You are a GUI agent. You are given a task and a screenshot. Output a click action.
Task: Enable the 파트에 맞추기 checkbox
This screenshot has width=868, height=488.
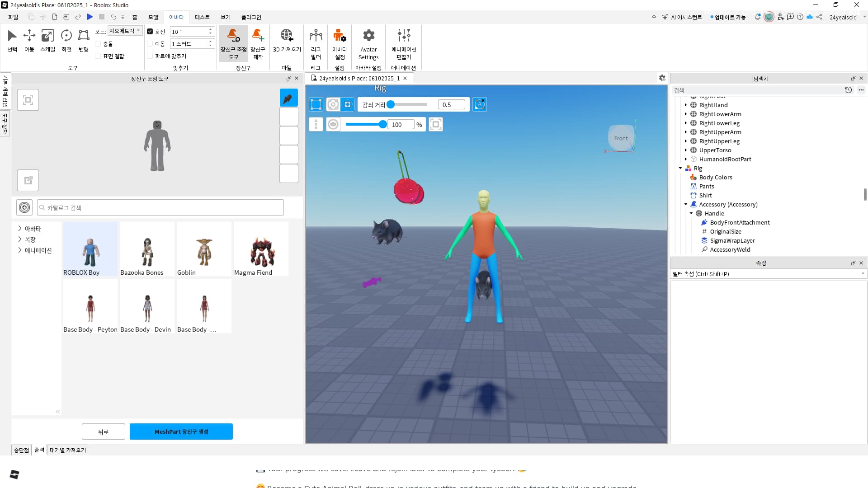pos(150,56)
